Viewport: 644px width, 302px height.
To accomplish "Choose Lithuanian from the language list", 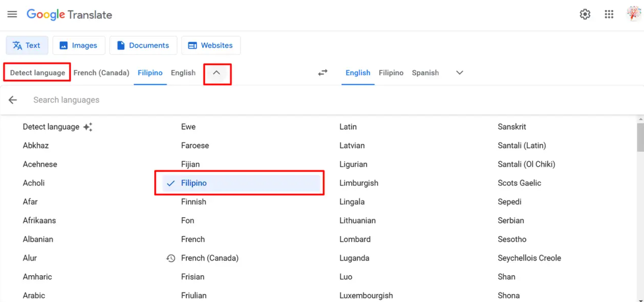I will [357, 221].
